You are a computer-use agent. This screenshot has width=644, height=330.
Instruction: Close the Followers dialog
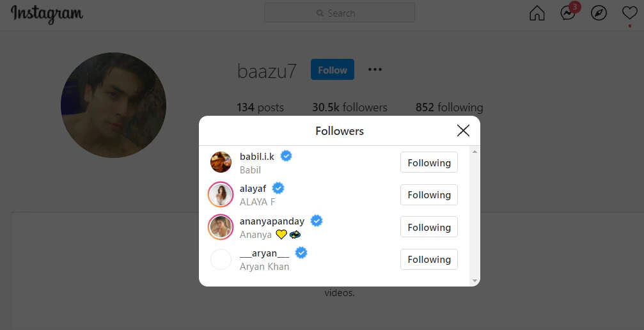(463, 130)
